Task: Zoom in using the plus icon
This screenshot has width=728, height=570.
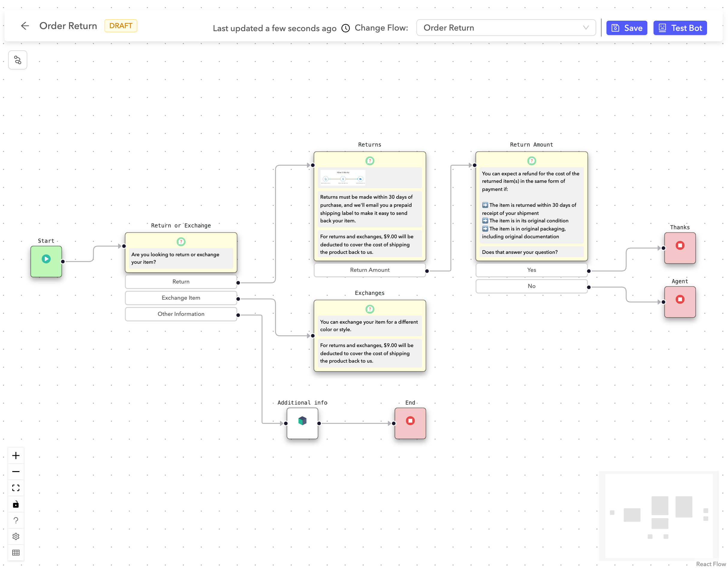Action: click(16, 455)
